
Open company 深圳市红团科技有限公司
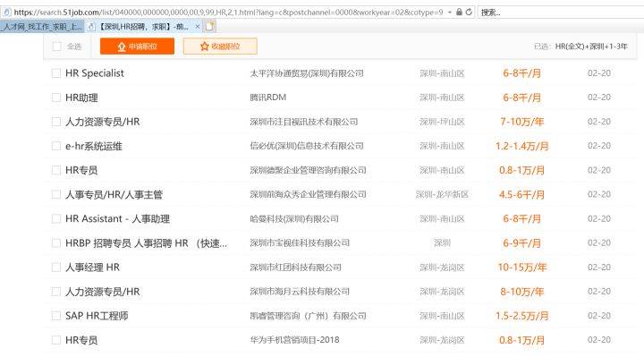point(296,268)
